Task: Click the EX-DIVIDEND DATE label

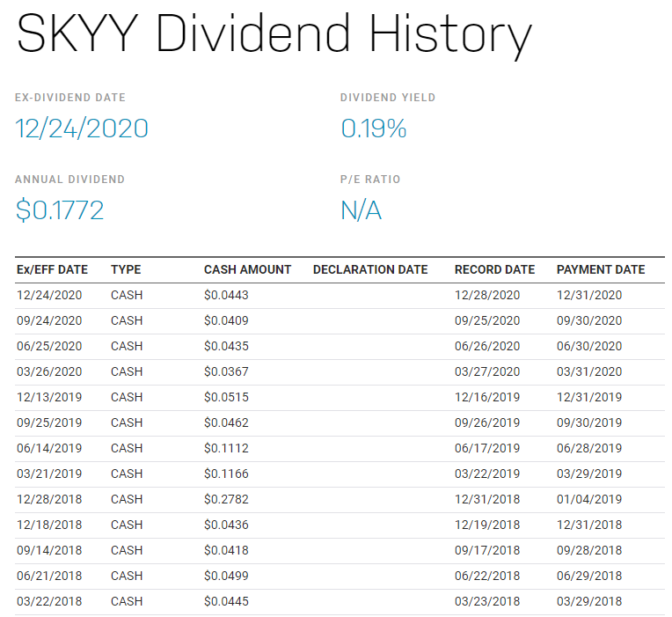Action: (x=70, y=98)
